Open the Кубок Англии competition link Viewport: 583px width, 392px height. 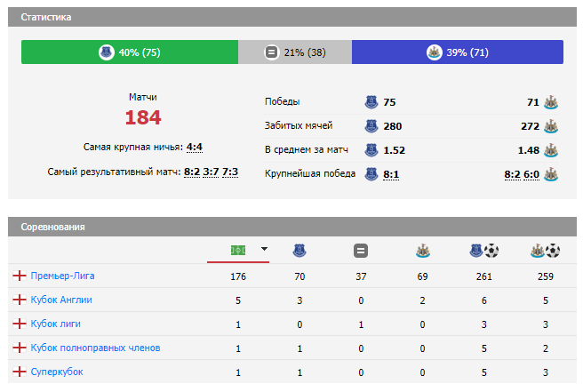pos(61,300)
